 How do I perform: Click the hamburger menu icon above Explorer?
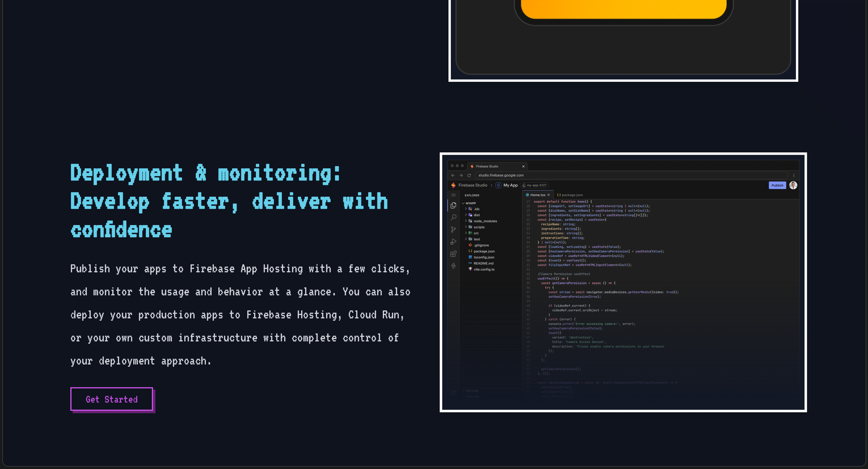pos(453,195)
